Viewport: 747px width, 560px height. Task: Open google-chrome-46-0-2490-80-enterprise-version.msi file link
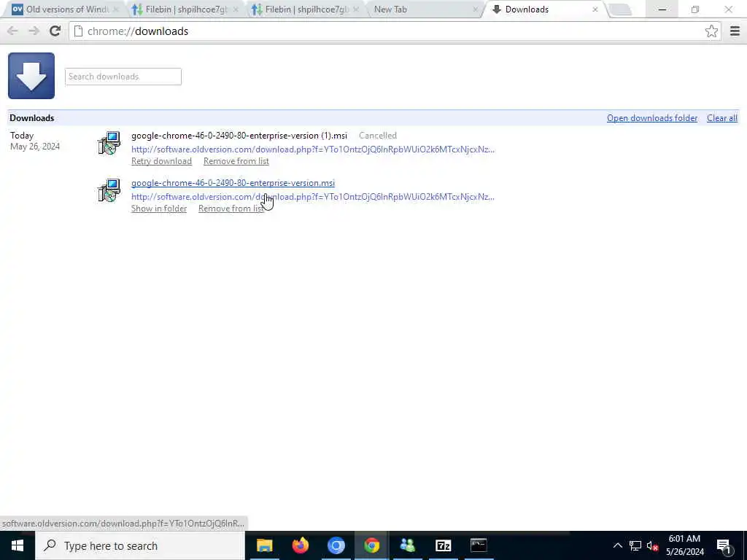tap(233, 183)
